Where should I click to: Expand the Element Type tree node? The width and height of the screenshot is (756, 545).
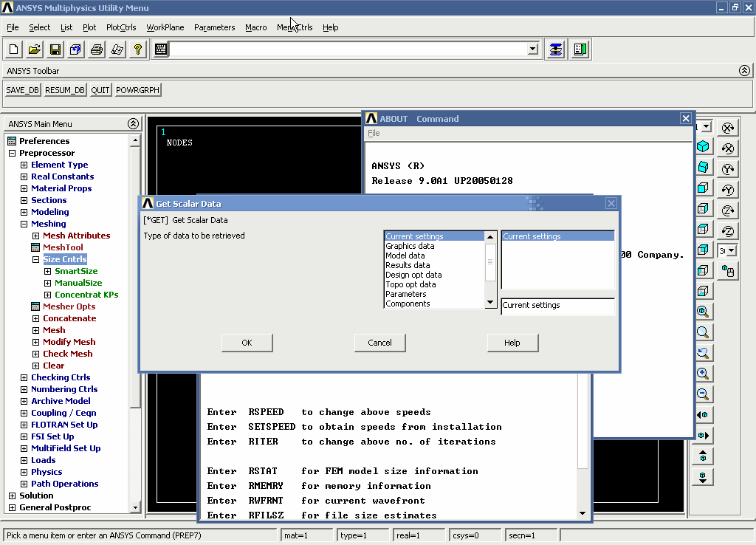[24, 165]
